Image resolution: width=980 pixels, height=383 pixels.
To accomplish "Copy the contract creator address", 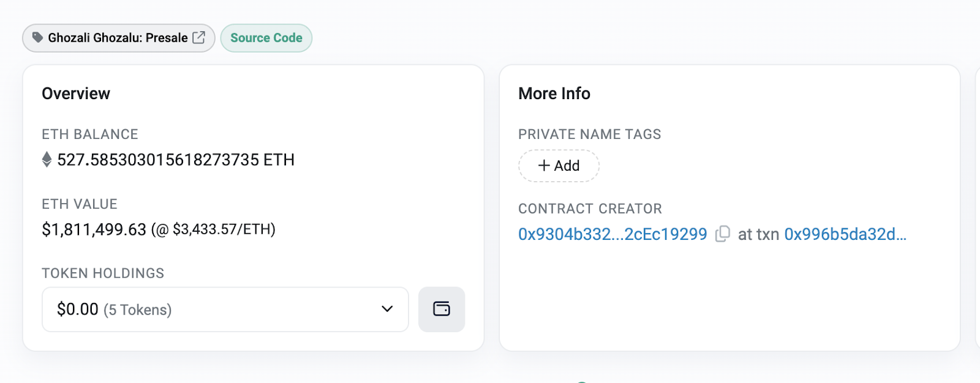I will [x=723, y=234].
